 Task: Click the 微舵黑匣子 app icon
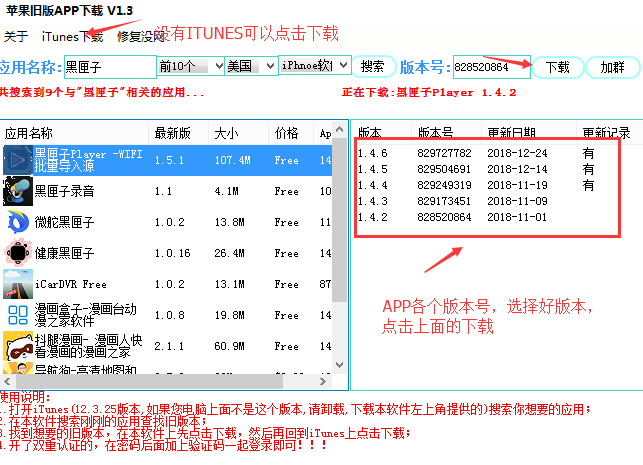coord(18,222)
